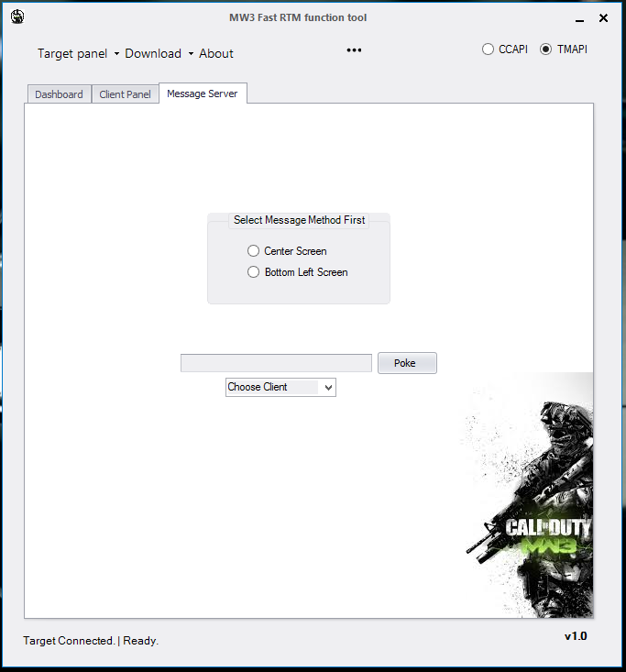The height and width of the screenshot is (672, 626).
Task: Select the TMAPI radio button
Action: coord(564,50)
